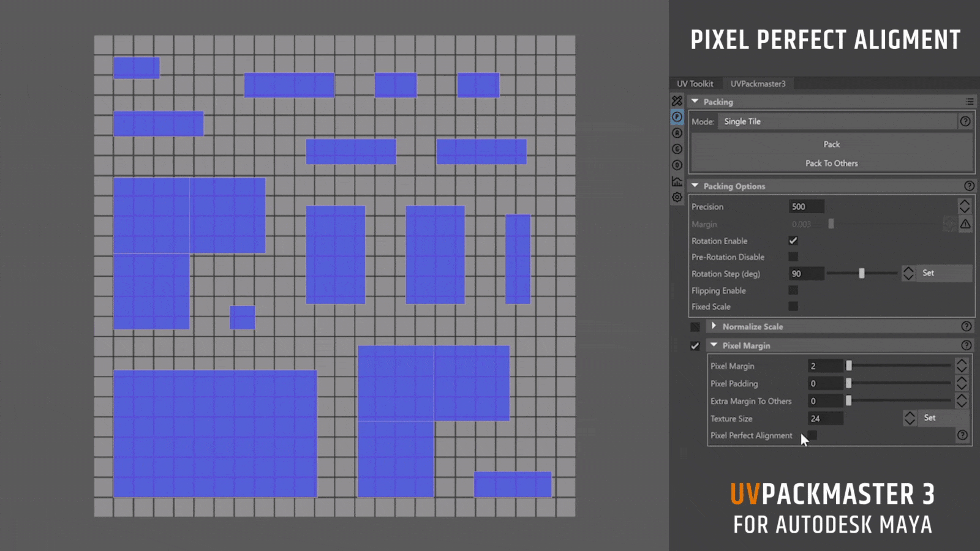This screenshot has height=551, width=980.
Task: Enable the Flipping Enable checkbox
Action: (793, 290)
